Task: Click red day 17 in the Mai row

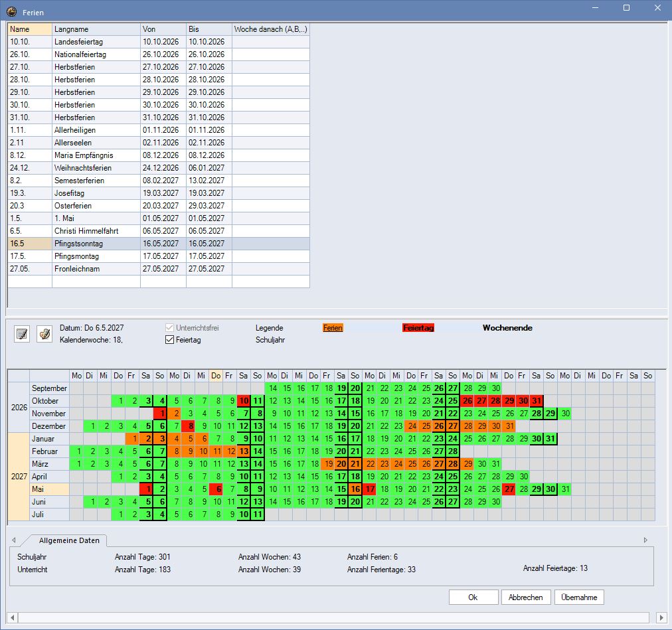Action: [369, 489]
